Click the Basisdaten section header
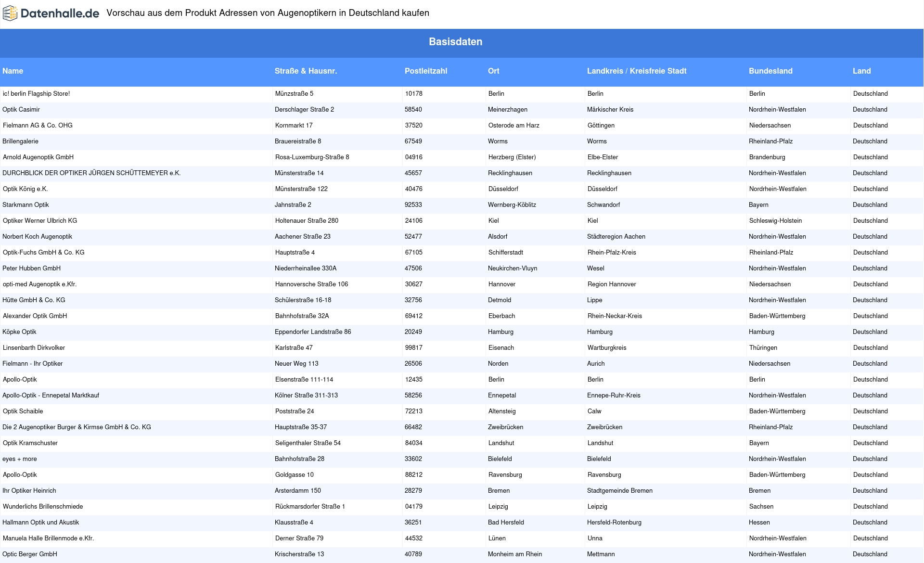Screen dimensions: 924x563 coord(456,42)
